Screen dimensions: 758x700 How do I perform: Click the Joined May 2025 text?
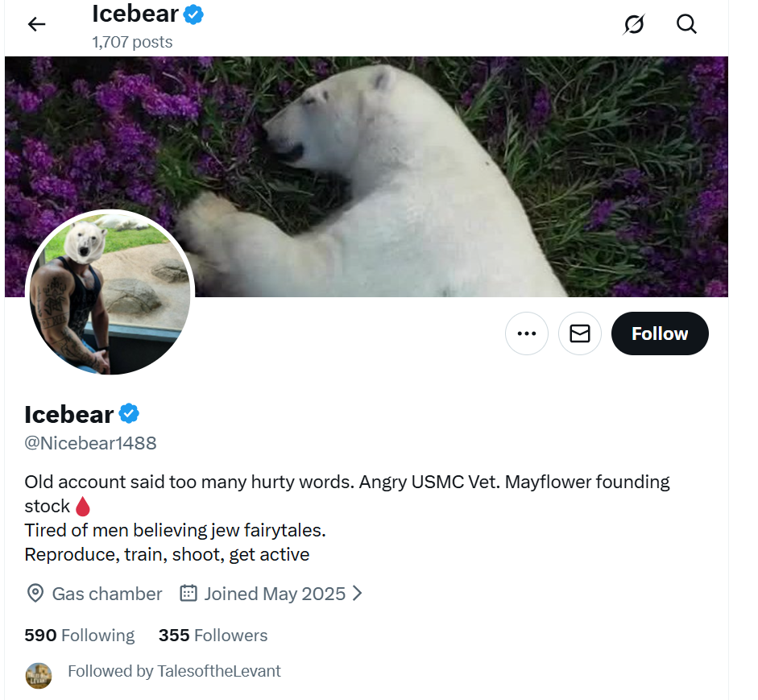275,594
